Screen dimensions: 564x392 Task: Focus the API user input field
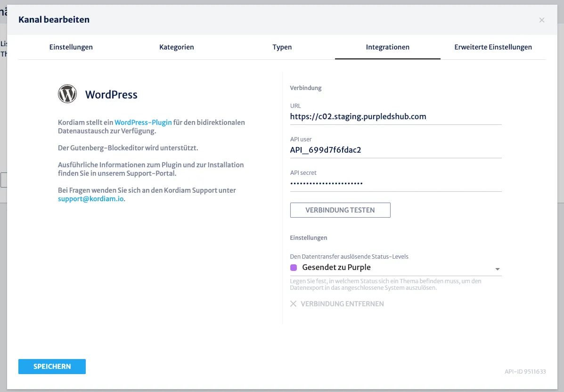pos(396,150)
